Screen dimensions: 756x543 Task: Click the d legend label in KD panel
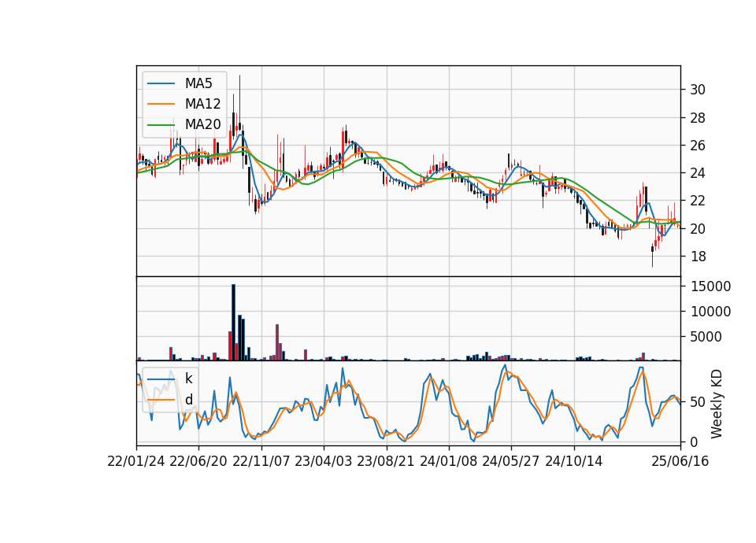pos(189,400)
